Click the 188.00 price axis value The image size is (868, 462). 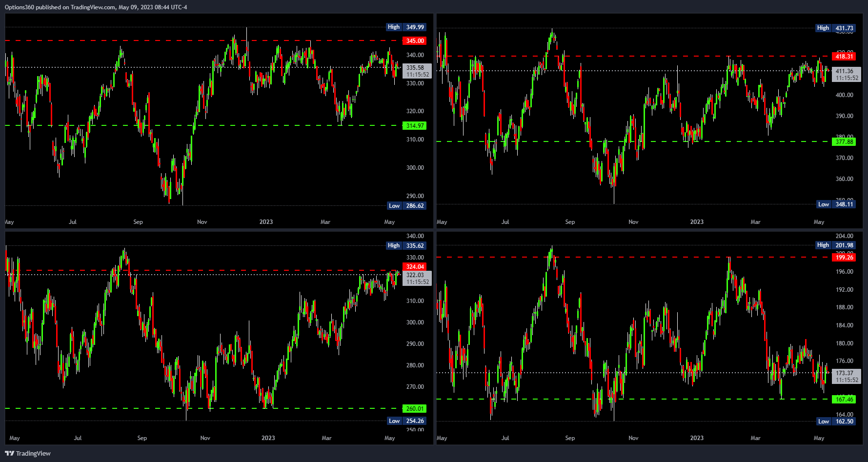tap(844, 307)
